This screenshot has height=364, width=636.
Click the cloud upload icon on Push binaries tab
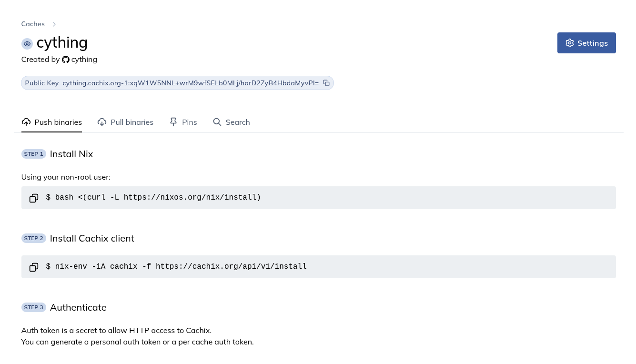26,122
